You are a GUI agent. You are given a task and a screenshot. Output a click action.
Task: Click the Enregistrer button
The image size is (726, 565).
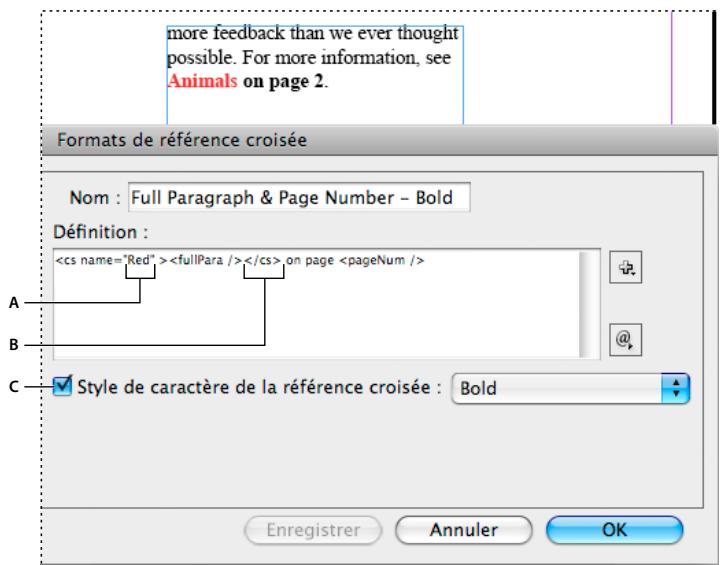tap(313, 530)
